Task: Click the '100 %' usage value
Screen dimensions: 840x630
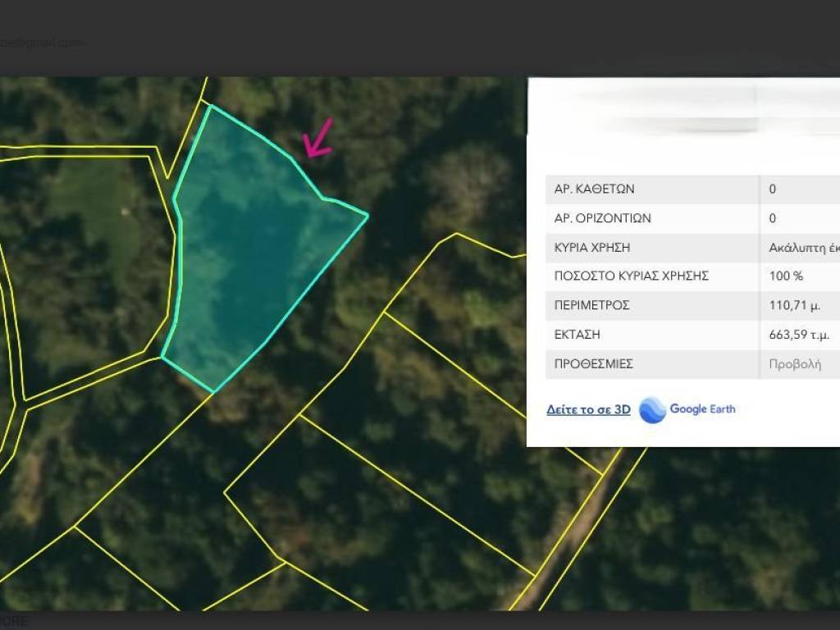Action: click(786, 276)
